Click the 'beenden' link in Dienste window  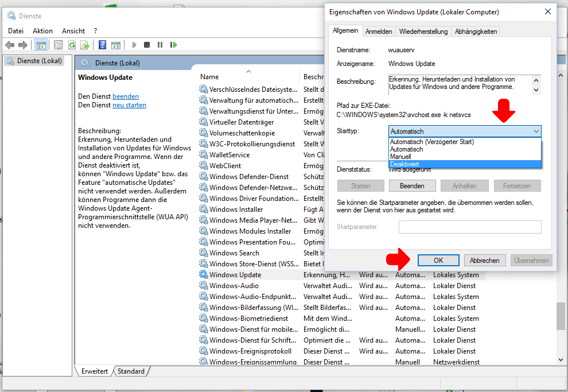[x=126, y=96]
